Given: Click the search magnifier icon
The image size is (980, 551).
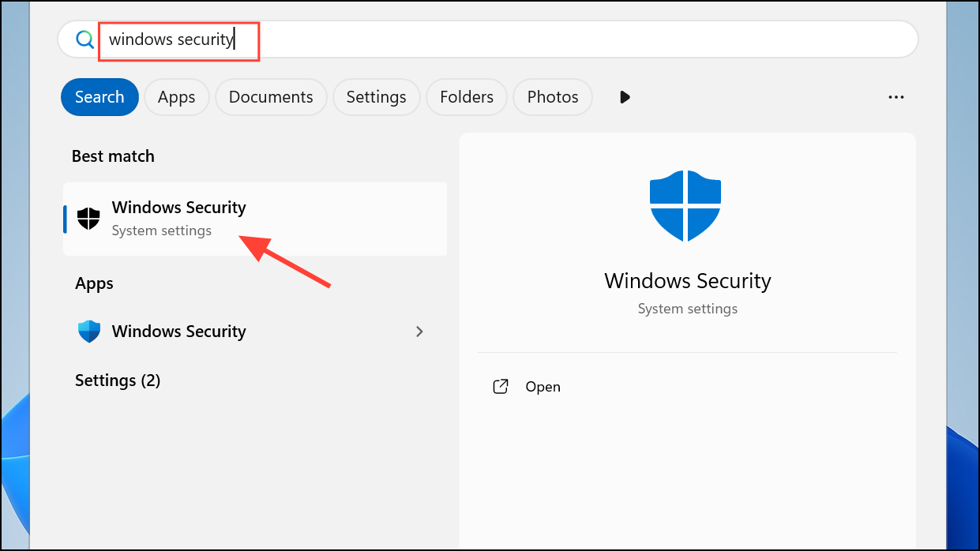Looking at the screenshot, I should point(85,39).
